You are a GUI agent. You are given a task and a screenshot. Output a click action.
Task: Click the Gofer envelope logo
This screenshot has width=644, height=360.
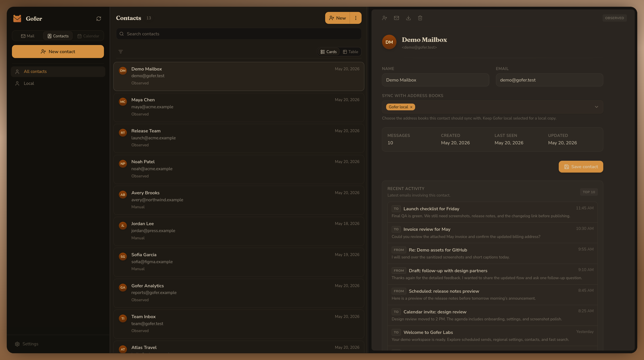click(x=17, y=18)
